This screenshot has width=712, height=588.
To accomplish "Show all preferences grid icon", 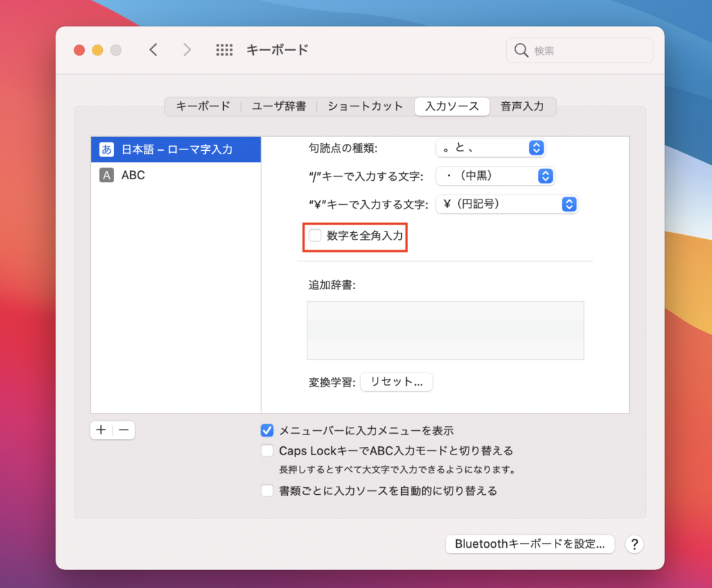I will tap(225, 50).
